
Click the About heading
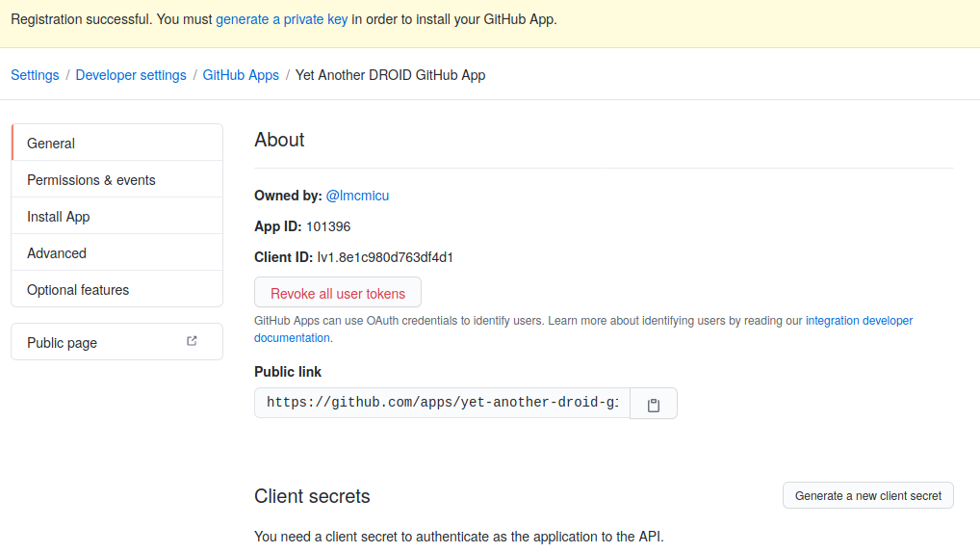click(279, 140)
